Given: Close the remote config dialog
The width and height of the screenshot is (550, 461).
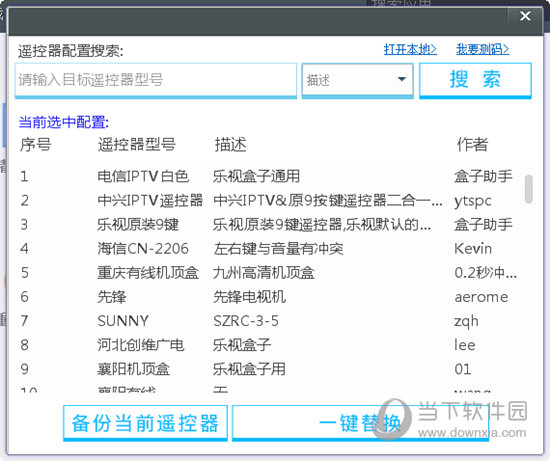Looking at the screenshot, I should tap(525, 16).
